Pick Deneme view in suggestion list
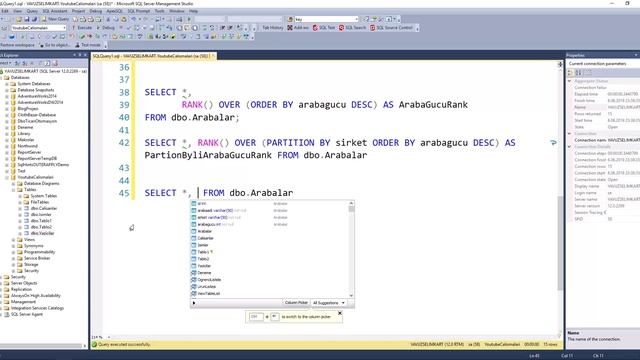Screen dimensions: 640x360 tap(269, 273)
